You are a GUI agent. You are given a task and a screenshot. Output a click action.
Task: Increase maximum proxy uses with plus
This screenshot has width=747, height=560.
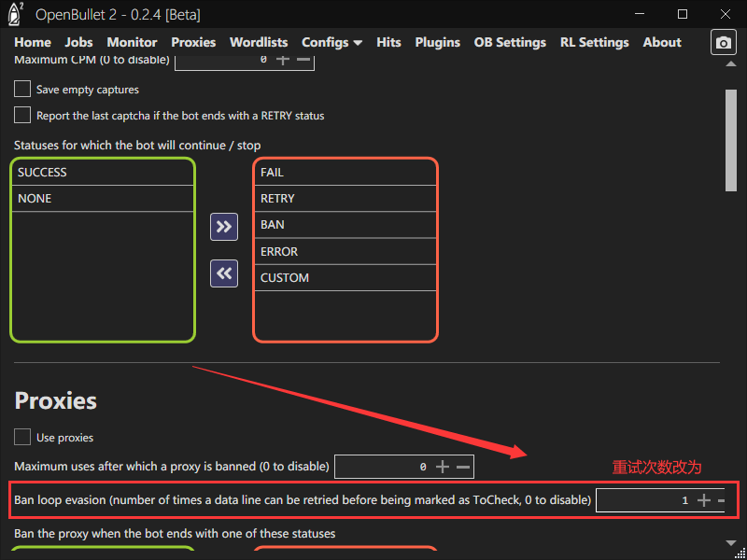[443, 466]
